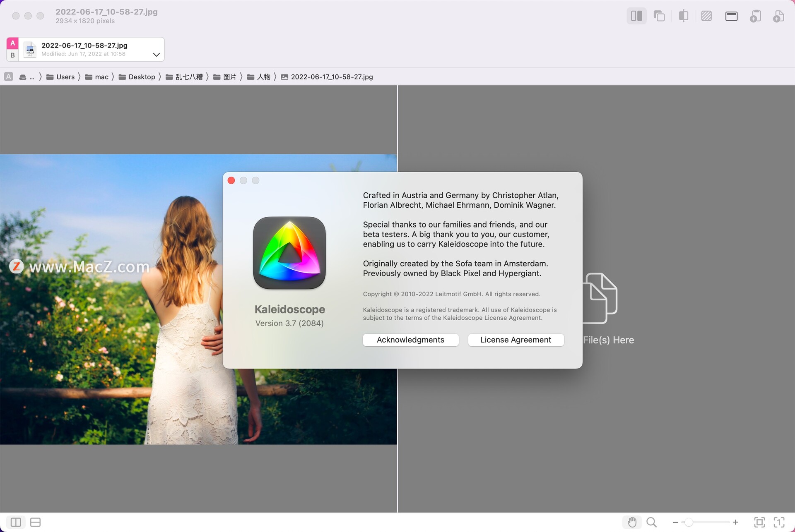Screen dimensions: 795x532
Task: Enable the Difference hatched view icon
Action: tap(706, 16)
